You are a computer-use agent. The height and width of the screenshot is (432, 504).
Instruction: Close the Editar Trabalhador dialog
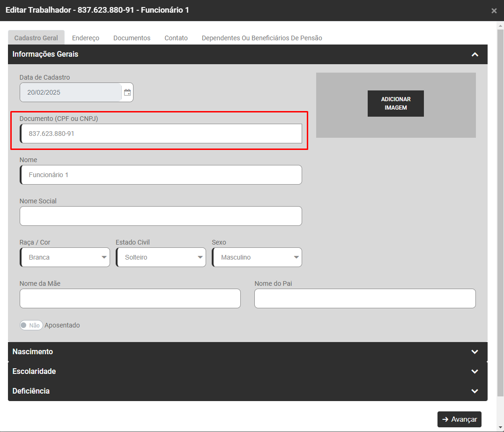click(494, 11)
